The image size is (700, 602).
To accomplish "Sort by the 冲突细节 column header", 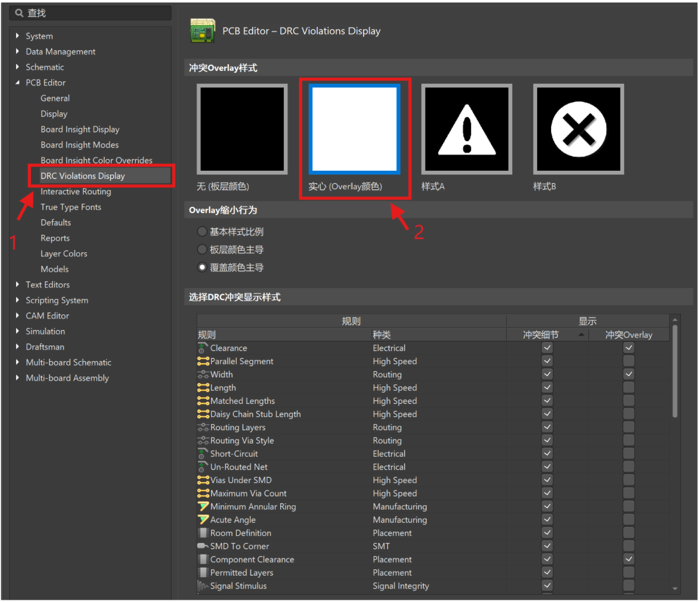I will [547, 335].
